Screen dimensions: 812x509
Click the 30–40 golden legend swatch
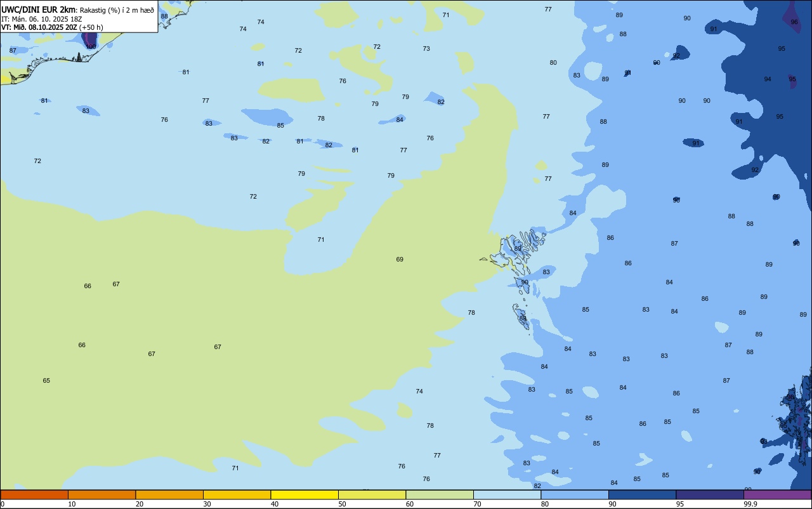237,494
